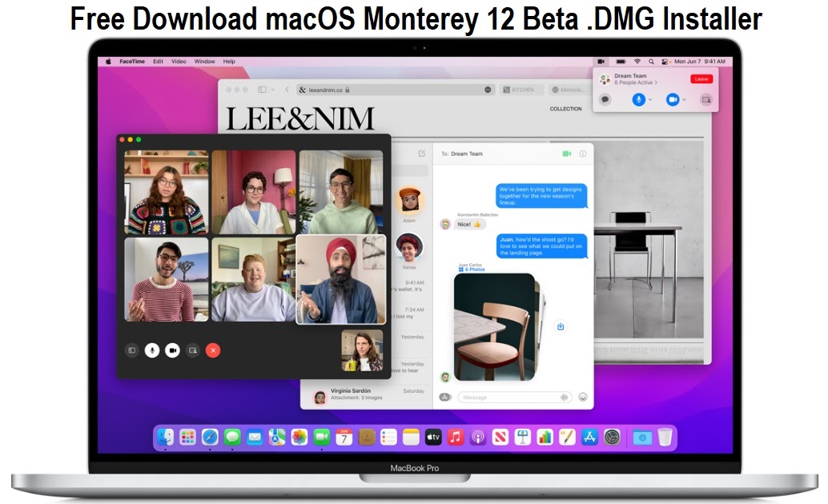The width and height of the screenshot is (828, 504).
Task: Click the Wi-Fi status icon in menu bar
Action: point(637,62)
